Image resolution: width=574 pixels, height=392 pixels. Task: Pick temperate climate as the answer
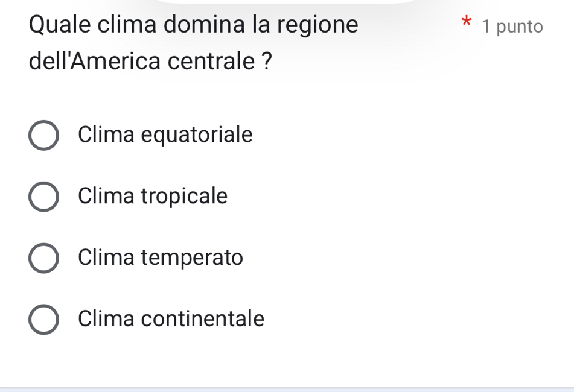[44, 259]
